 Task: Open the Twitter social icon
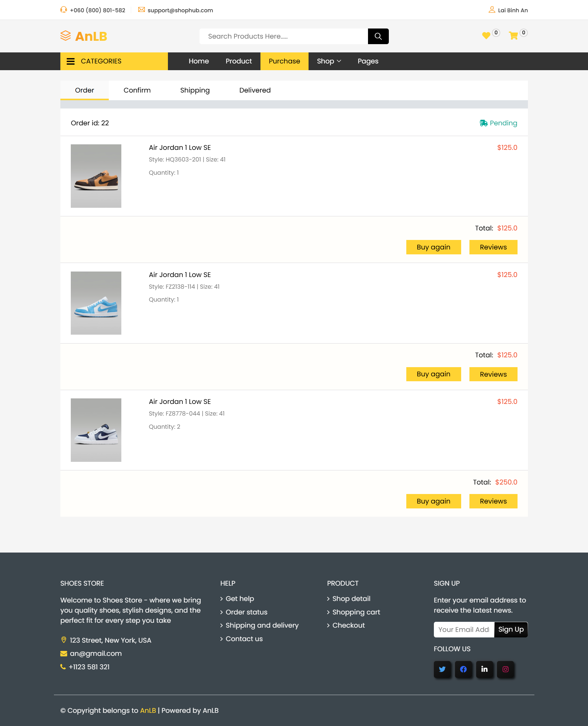point(442,669)
